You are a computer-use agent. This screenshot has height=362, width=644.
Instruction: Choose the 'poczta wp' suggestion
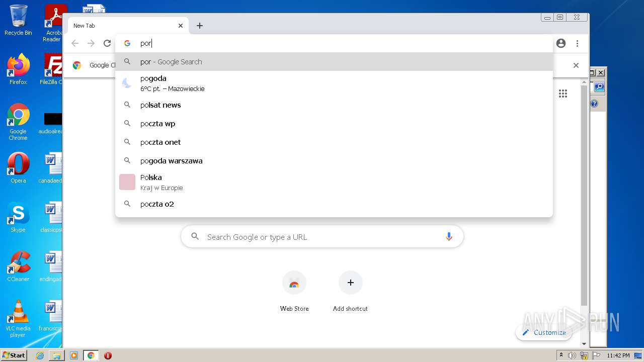tap(334, 124)
